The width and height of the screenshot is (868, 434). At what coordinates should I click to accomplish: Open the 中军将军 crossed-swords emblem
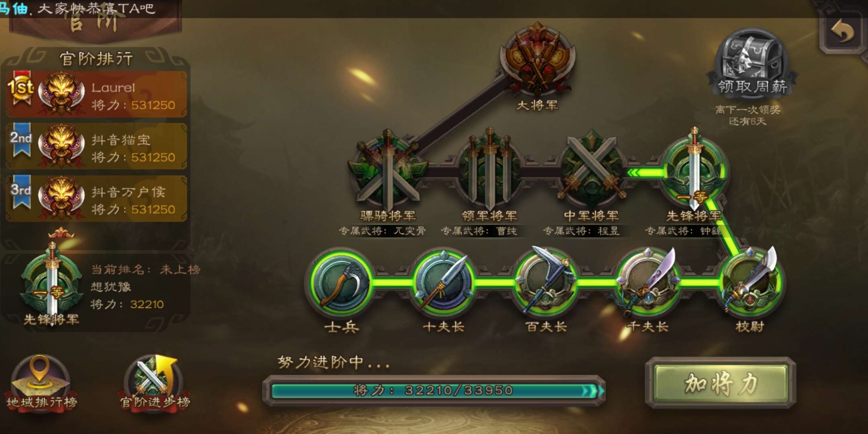pos(591,169)
